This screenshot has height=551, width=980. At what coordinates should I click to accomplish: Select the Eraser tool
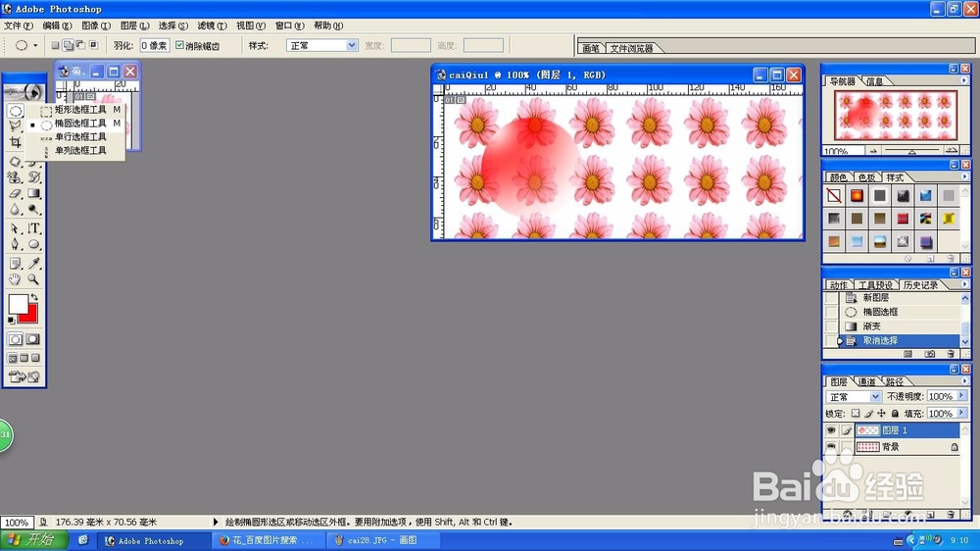[15, 194]
